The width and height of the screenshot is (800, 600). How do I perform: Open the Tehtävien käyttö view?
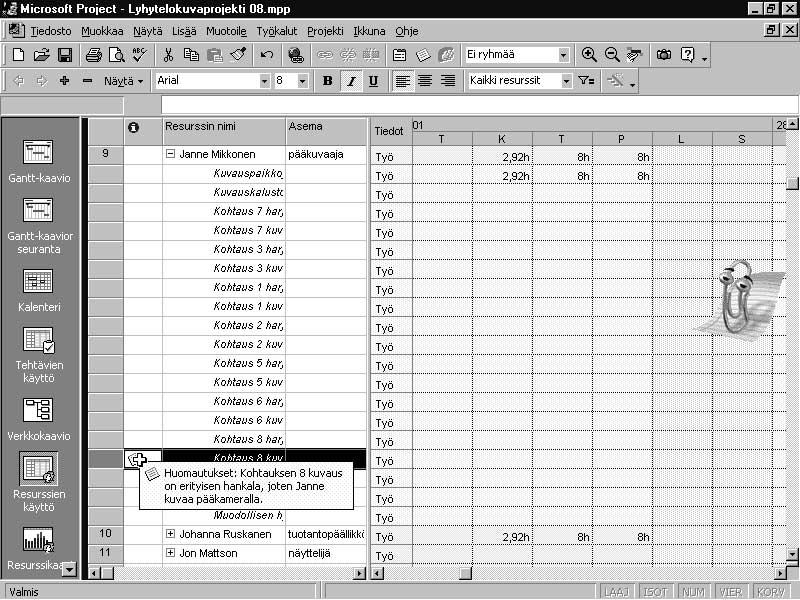tap(39, 355)
